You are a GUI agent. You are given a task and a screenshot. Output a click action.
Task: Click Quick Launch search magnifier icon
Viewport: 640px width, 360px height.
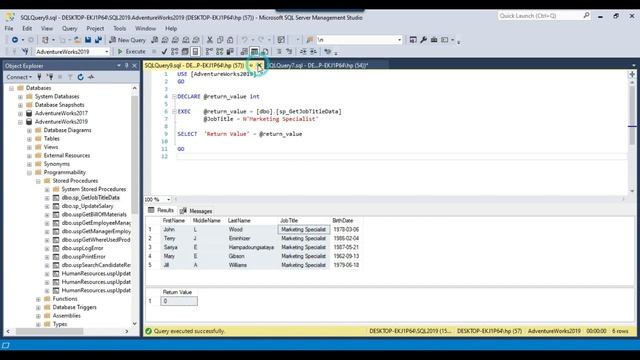coord(586,16)
